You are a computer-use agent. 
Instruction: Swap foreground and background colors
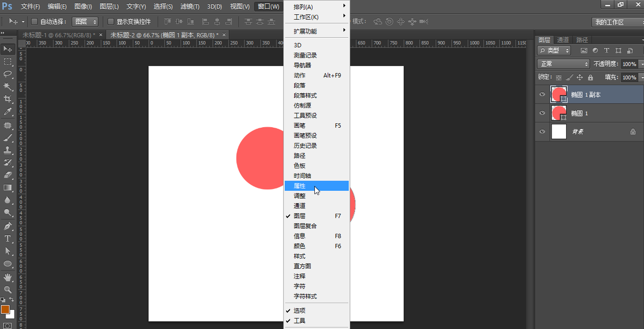[x=12, y=300]
